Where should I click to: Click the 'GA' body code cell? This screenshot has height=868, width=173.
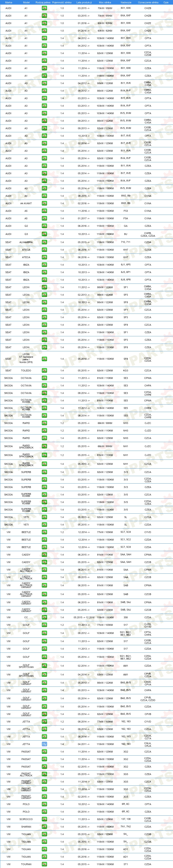126,226
